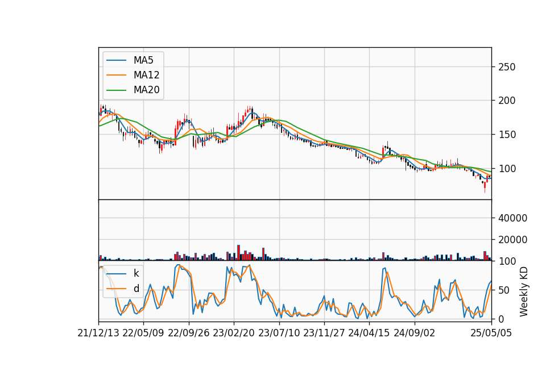Click the 21/12/13 date tick label
546x392 pixels.
(x=98, y=333)
